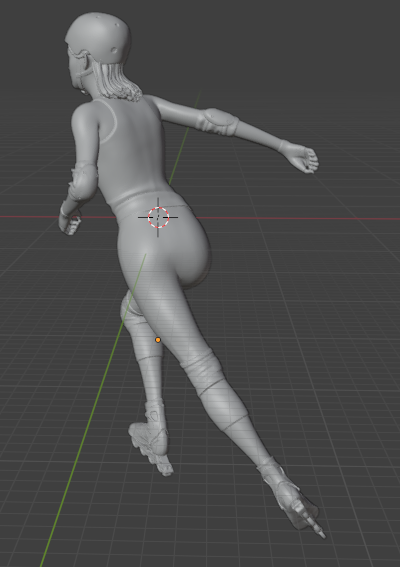This screenshot has width=400, height=567.
Task: Click the vent hole on the helmet
Action: (115, 50)
